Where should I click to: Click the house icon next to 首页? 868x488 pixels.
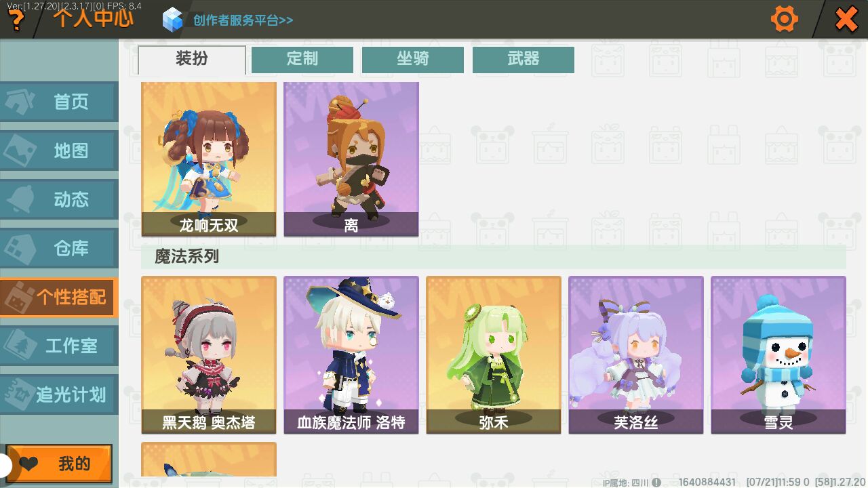(x=22, y=102)
